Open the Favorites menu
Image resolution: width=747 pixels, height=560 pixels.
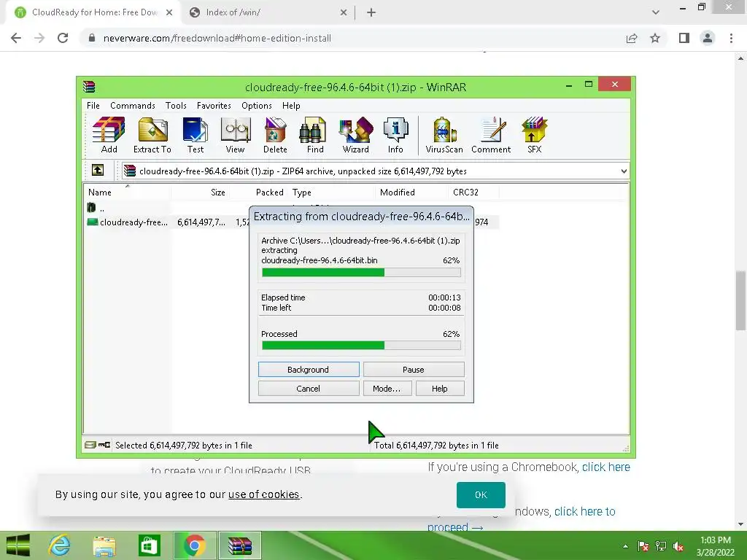[x=214, y=105]
